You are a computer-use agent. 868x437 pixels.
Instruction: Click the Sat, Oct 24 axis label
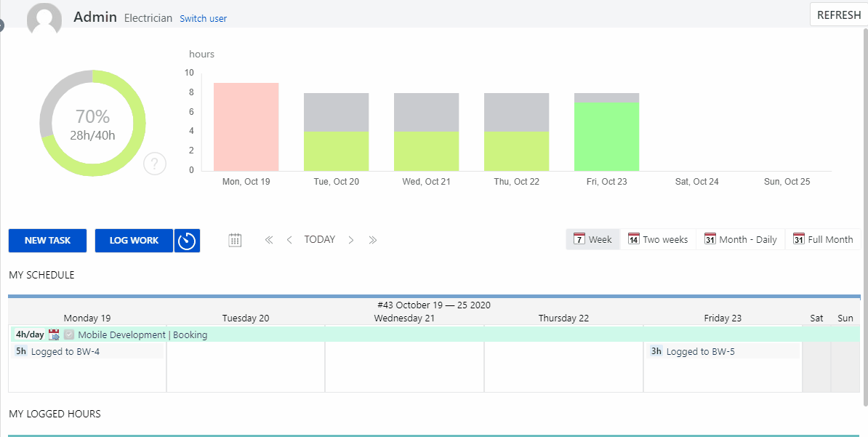click(697, 182)
